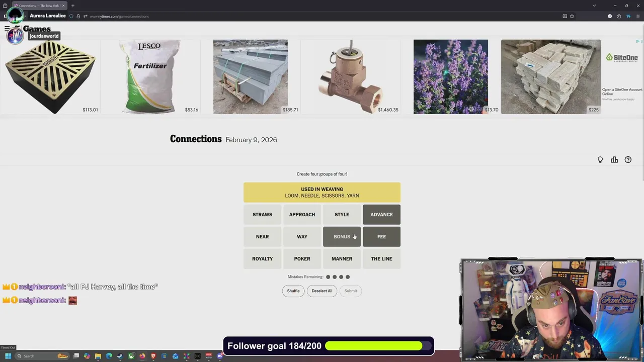
Task: Open the stats bar chart icon
Action: pos(614,160)
